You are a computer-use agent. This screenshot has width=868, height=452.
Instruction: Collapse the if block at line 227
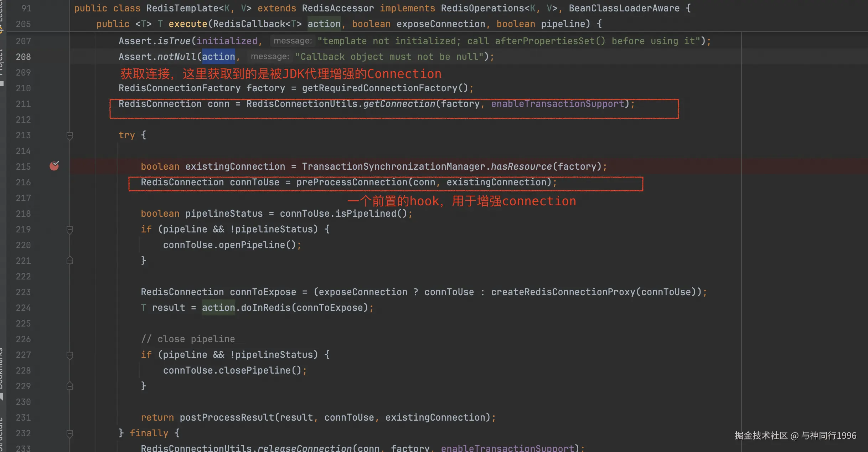pos(70,355)
